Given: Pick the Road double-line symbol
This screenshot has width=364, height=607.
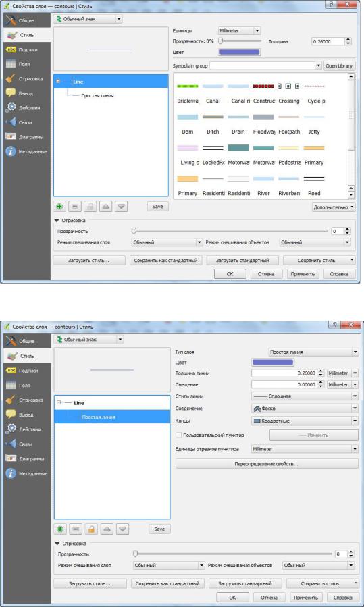Looking at the screenshot, I should coord(314,186).
